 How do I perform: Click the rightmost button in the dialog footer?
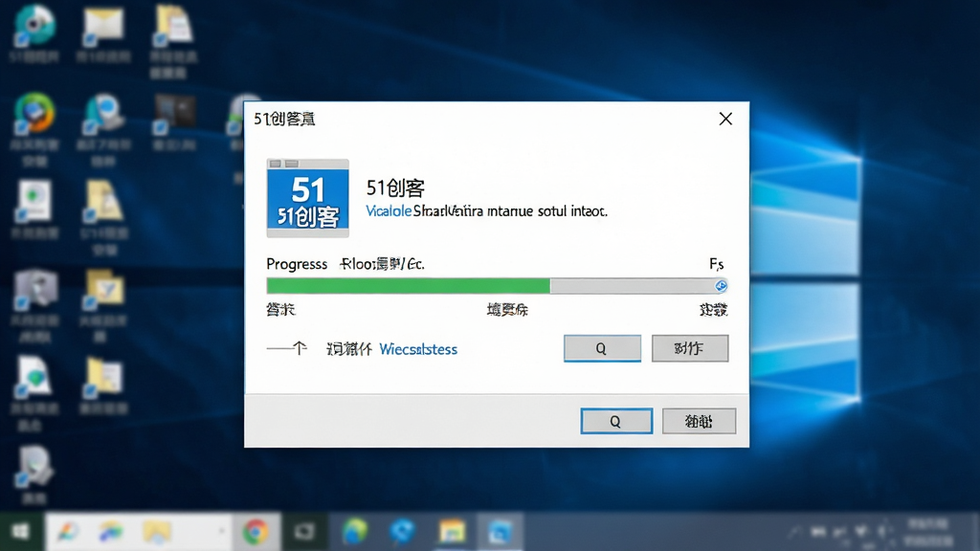pos(699,421)
